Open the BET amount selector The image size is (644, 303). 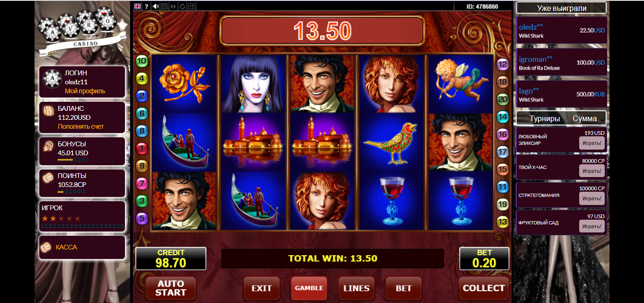pyautogui.click(x=404, y=288)
